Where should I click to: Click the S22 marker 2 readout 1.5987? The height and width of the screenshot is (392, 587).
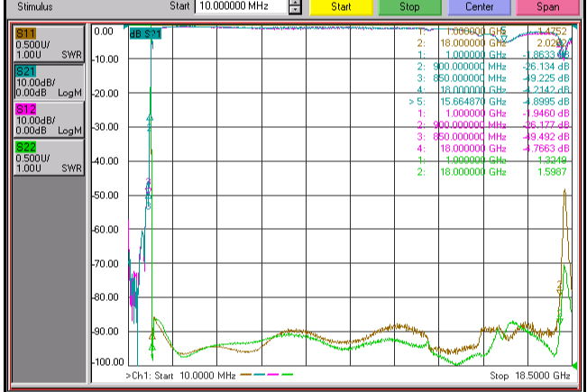coord(552,172)
